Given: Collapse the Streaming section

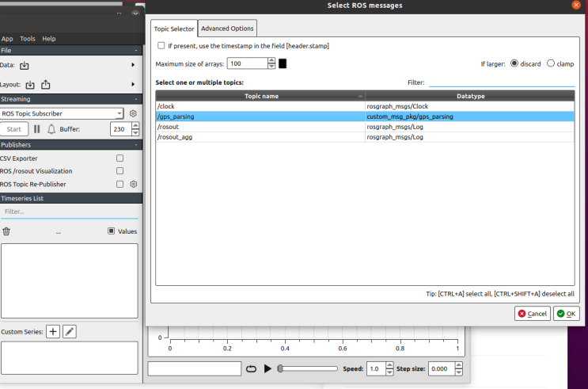Looking at the screenshot, I should click(x=136, y=99).
